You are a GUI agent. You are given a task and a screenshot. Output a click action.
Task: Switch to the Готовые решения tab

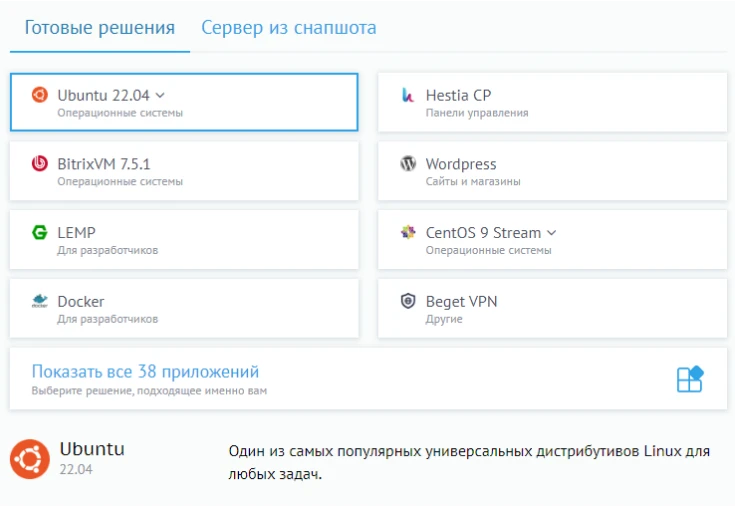tap(99, 28)
